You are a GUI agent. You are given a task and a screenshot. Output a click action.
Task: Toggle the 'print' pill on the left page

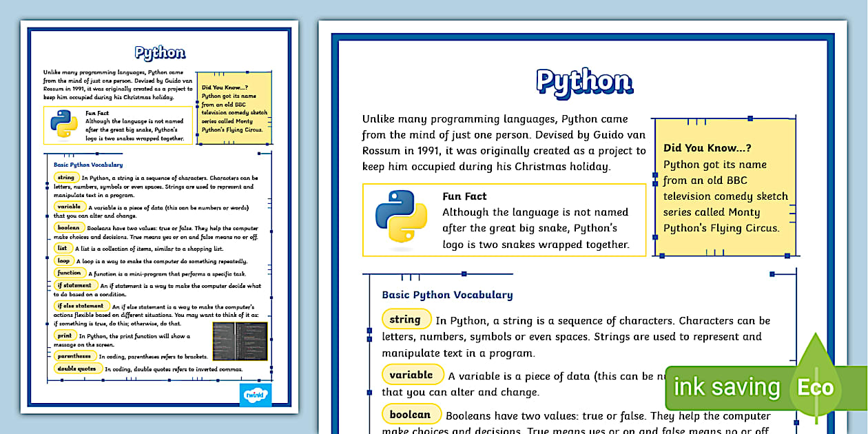click(x=66, y=334)
